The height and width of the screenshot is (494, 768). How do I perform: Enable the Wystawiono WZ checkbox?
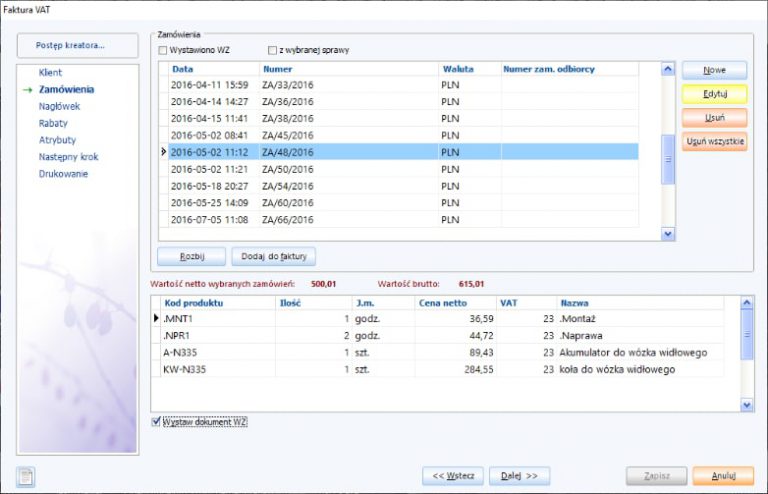point(164,50)
